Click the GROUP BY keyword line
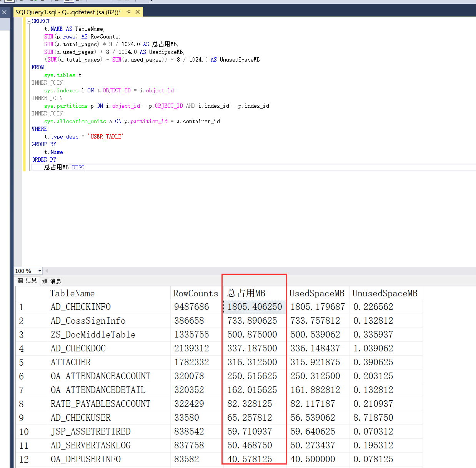The width and height of the screenshot is (476, 468). (x=44, y=144)
